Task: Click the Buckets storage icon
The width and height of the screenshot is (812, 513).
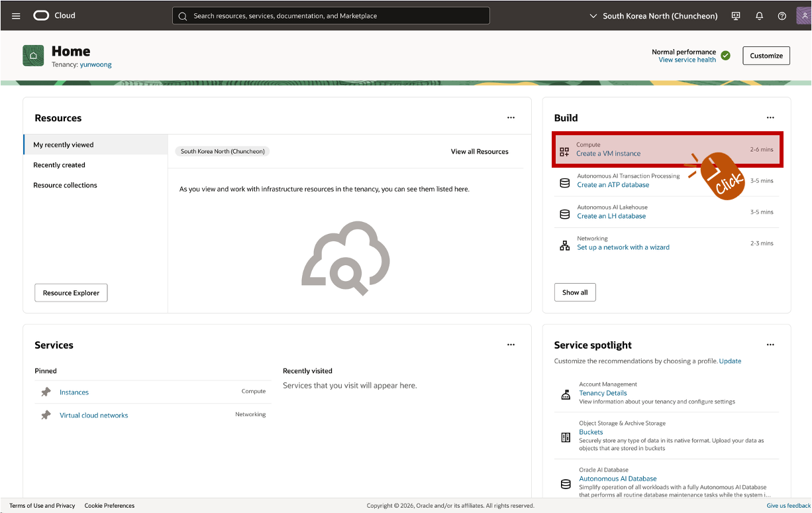Action: click(566, 437)
